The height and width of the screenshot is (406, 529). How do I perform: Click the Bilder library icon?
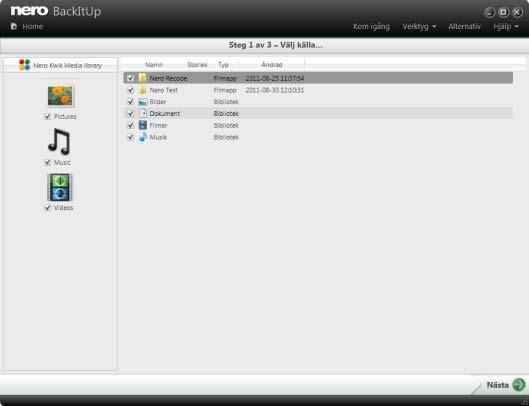tap(143, 102)
